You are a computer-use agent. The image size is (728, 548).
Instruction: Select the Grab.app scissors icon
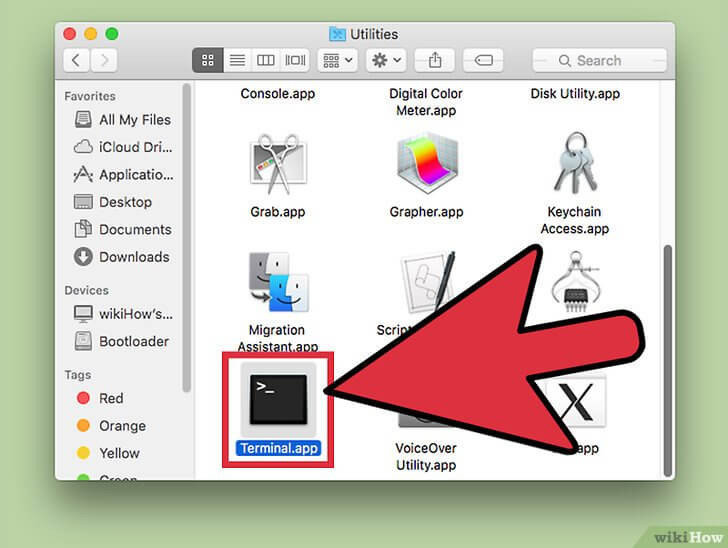click(278, 166)
